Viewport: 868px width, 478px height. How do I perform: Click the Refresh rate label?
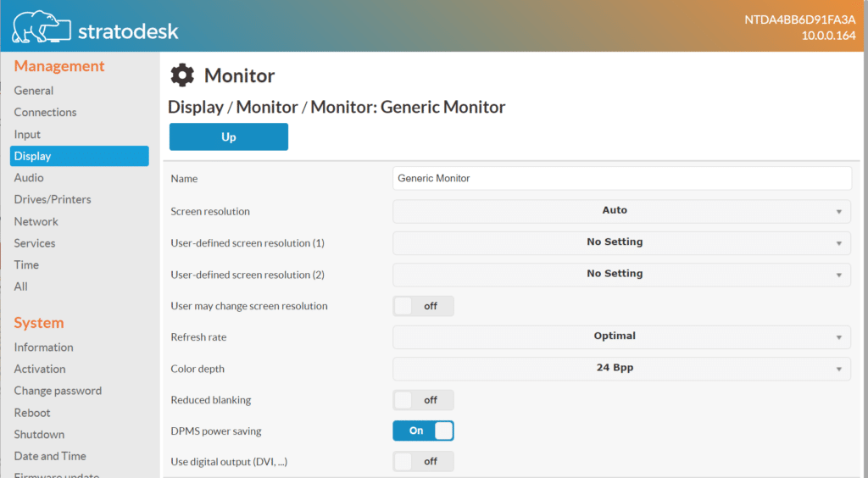click(198, 337)
